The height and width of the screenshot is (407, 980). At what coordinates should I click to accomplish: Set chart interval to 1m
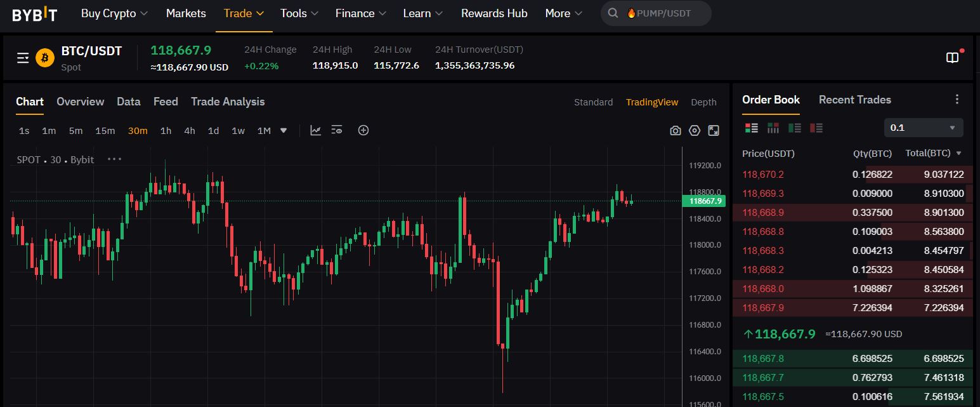(49, 131)
